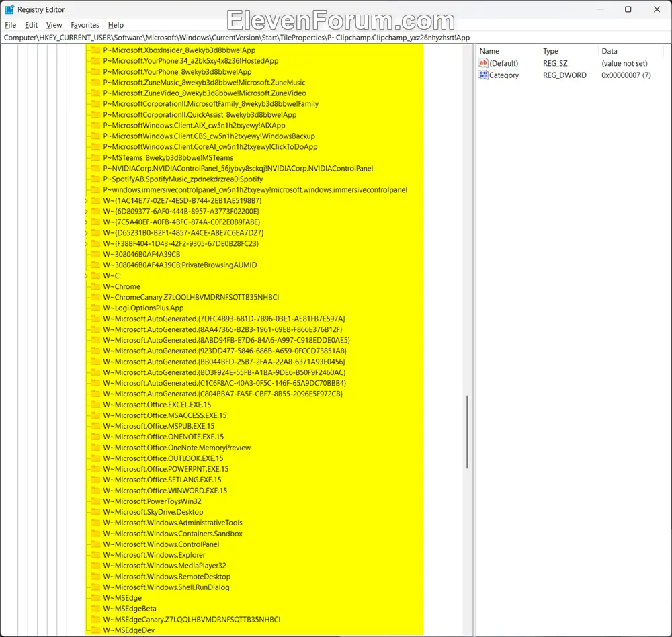Image resolution: width=672 pixels, height=637 pixels.
Task: Click the folder icon of W~ChromeCanary key
Action: click(x=95, y=297)
